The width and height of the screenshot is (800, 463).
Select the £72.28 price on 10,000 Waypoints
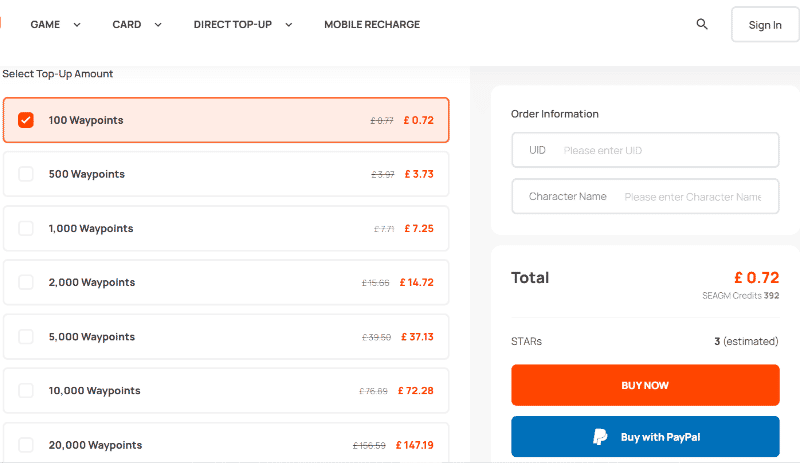click(x=416, y=391)
